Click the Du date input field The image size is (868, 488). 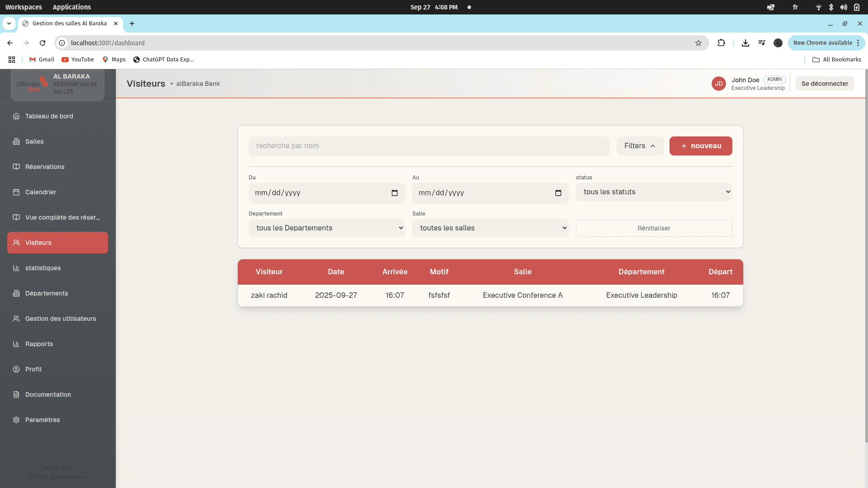coord(326,193)
